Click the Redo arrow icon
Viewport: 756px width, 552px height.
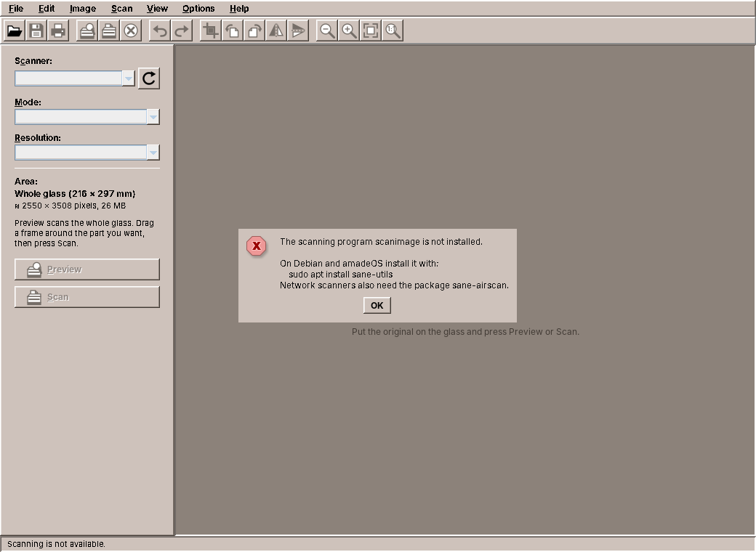tap(182, 31)
